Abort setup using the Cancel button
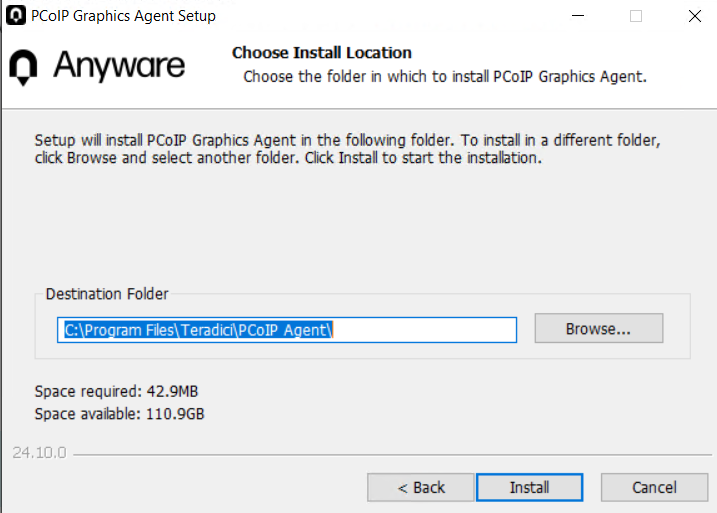 (654, 487)
